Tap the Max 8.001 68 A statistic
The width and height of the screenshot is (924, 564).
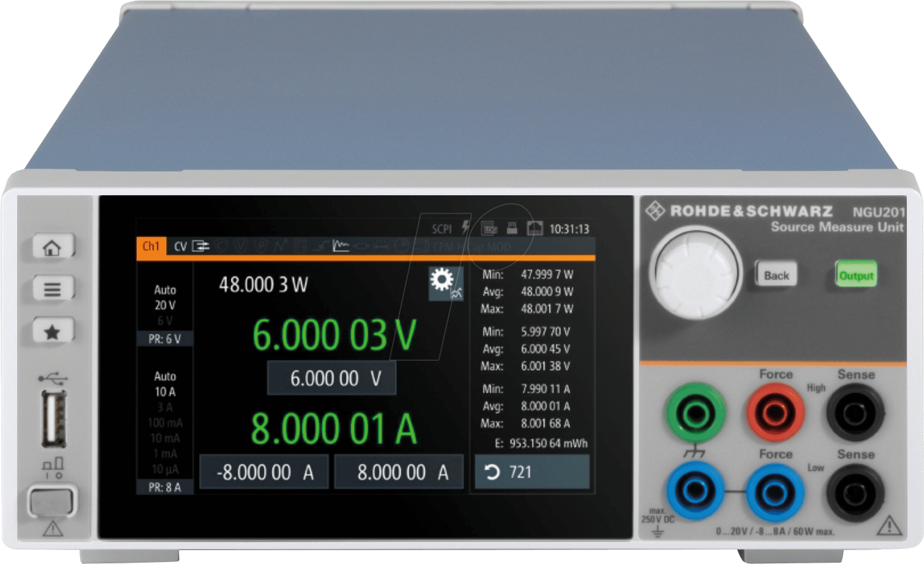tap(526, 423)
